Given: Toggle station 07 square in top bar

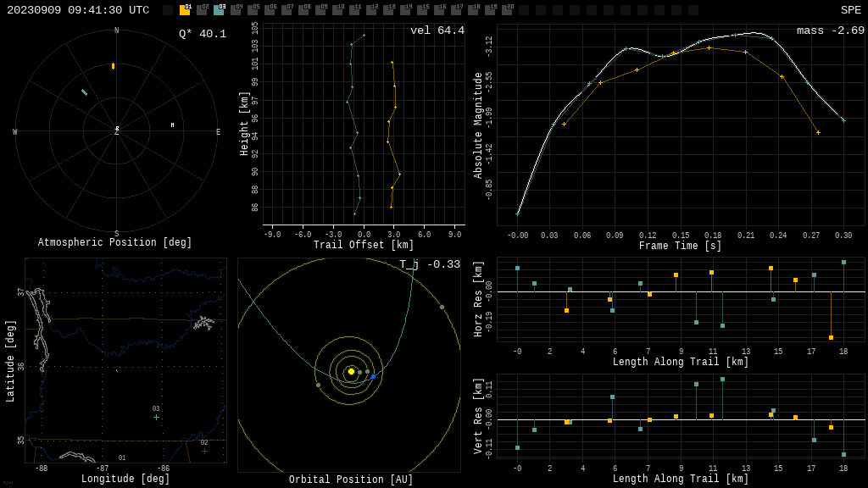Looking at the screenshot, I should (287, 9).
